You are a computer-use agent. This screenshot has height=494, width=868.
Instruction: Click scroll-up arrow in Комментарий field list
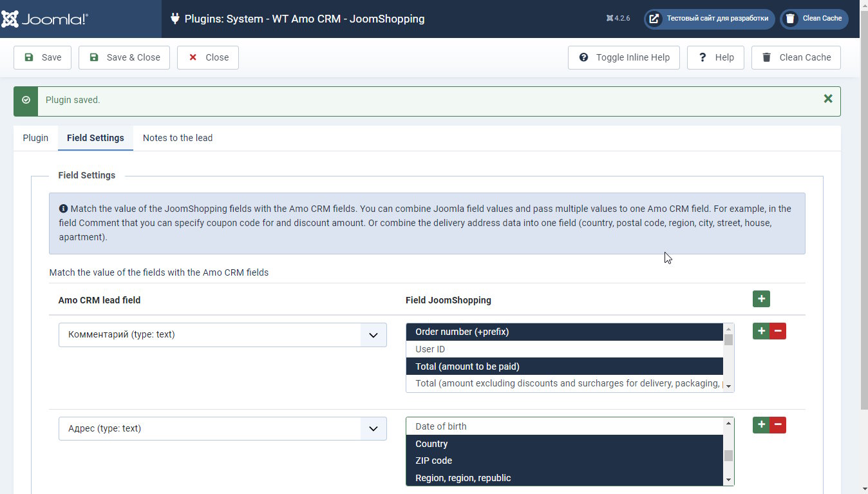[x=729, y=328]
